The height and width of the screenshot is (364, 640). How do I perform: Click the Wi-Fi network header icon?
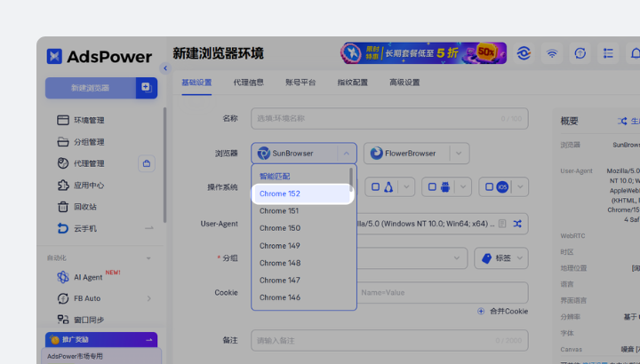pos(552,53)
